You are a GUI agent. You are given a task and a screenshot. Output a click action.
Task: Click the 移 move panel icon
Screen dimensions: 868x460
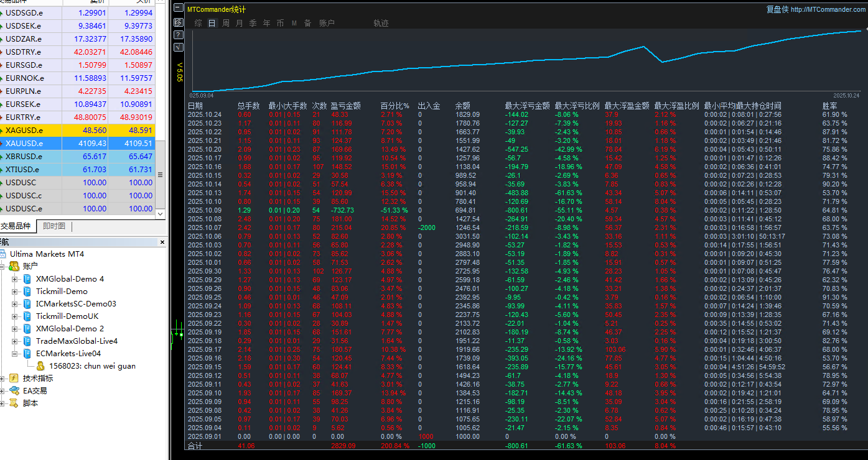click(179, 22)
